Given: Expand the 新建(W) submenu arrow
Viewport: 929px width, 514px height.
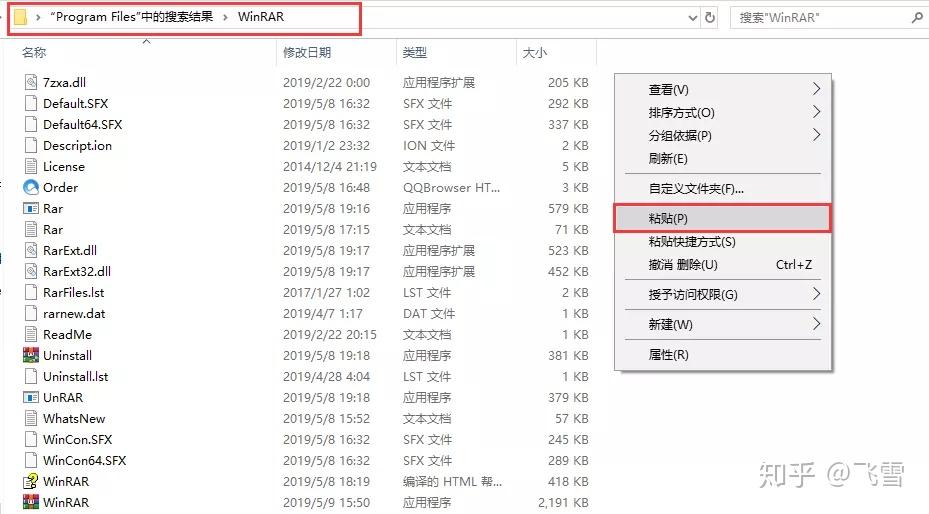Looking at the screenshot, I should [816, 324].
